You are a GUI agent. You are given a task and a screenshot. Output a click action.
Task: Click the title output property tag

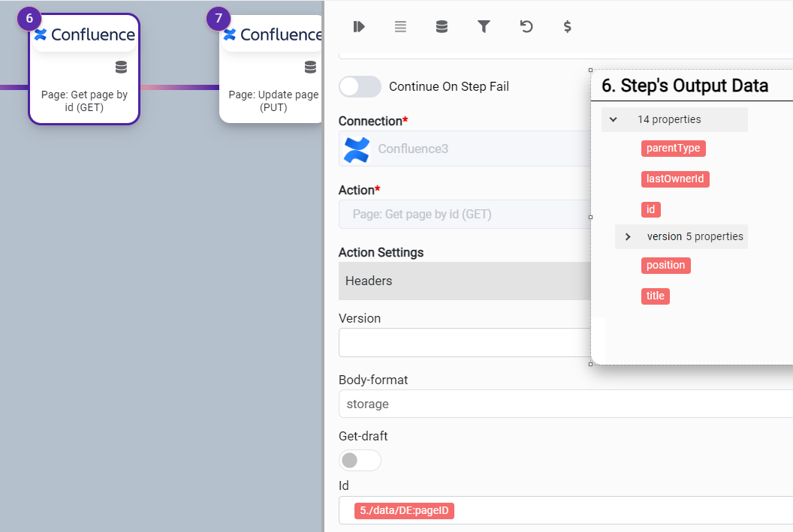(655, 296)
